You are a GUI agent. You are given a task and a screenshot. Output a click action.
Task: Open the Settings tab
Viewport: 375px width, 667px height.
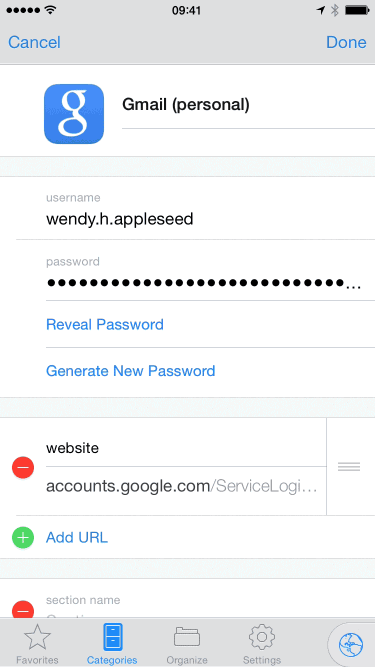pos(261,644)
